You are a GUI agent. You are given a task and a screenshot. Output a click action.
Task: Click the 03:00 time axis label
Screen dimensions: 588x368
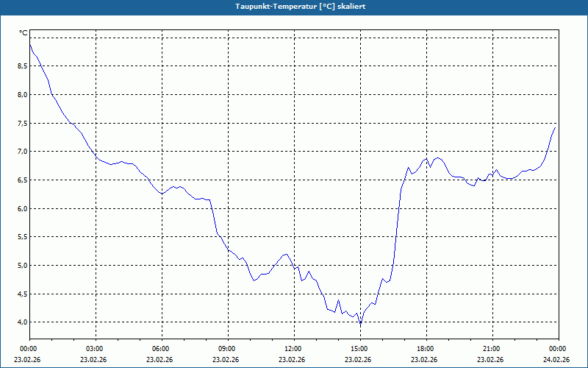coord(96,349)
